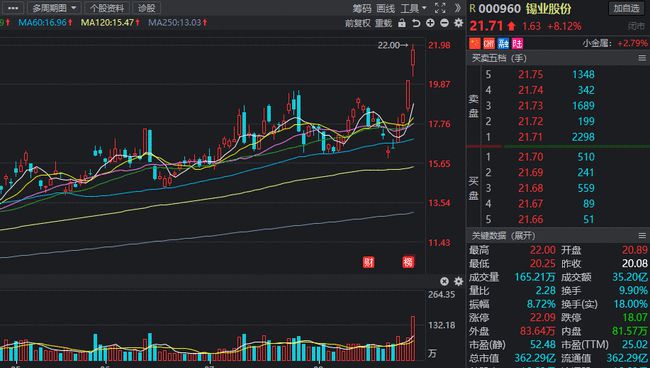Expand more toolbar options double chevron
Image resolution: width=650 pixels, height=368 pixels.
point(457,8)
